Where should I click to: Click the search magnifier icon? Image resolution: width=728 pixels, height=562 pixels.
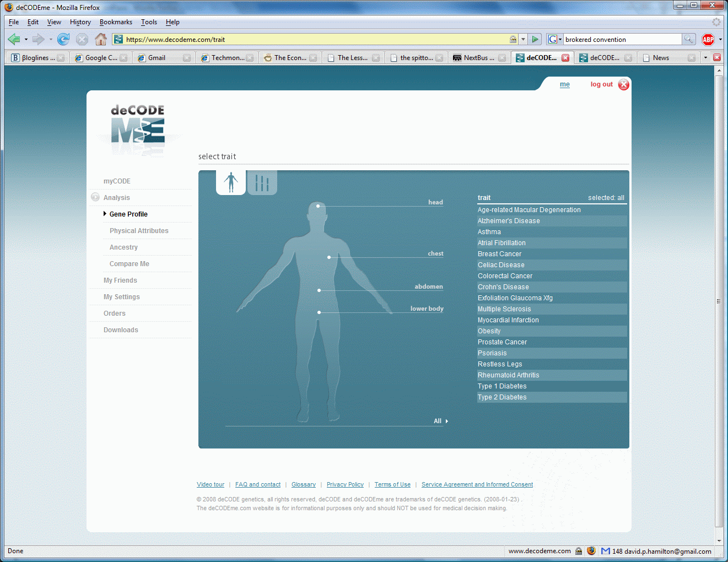(x=689, y=39)
